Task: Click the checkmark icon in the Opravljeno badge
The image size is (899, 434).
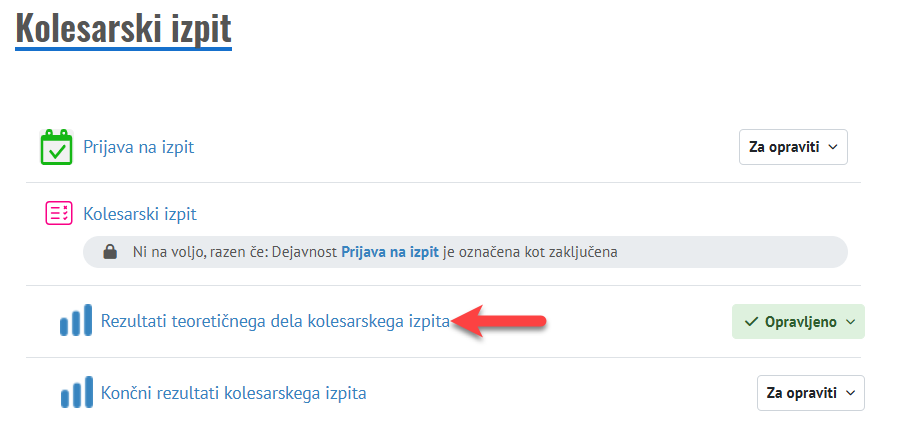Action: pos(752,322)
